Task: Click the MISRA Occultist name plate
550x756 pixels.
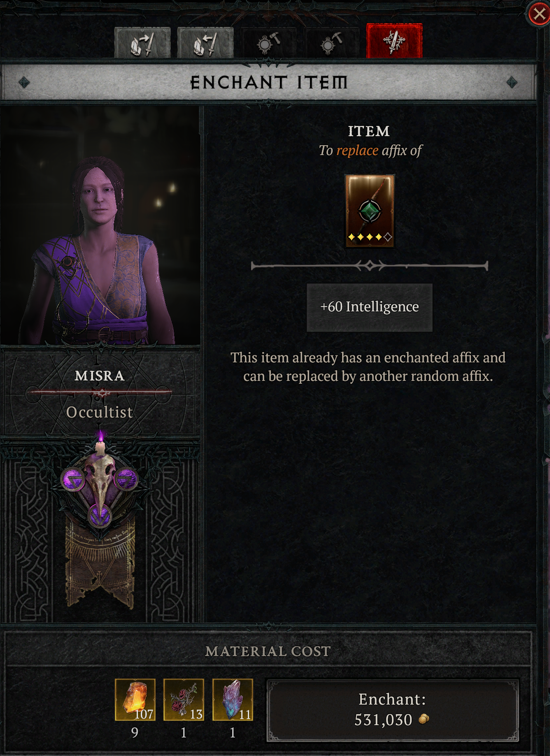Action: 99,394
